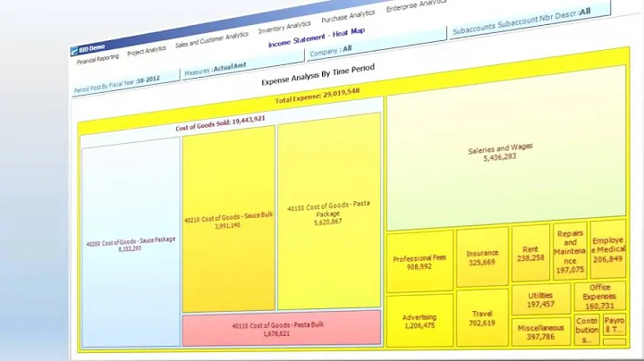Click Expense Analysis By Time Period heading

pyautogui.click(x=318, y=75)
